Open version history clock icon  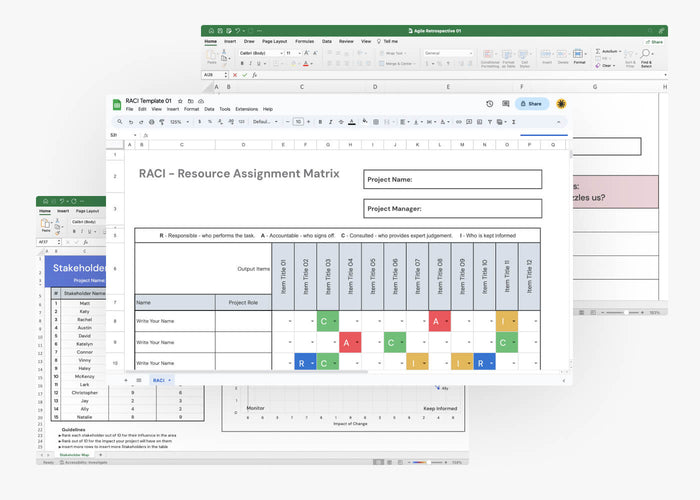coord(489,104)
